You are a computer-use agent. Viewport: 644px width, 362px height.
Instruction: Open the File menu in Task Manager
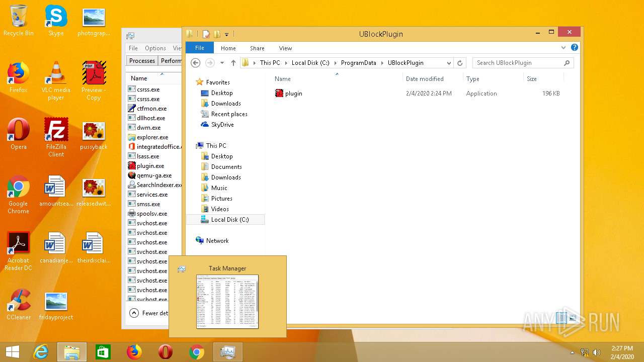click(x=133, y=48)
